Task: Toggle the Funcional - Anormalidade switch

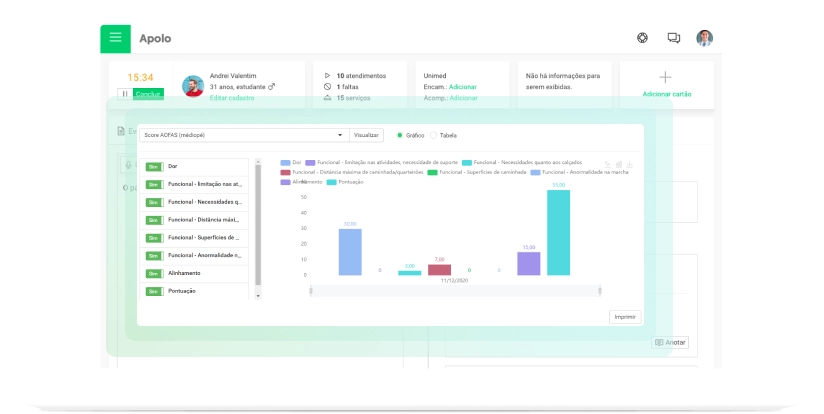Action: click(154, 256)
